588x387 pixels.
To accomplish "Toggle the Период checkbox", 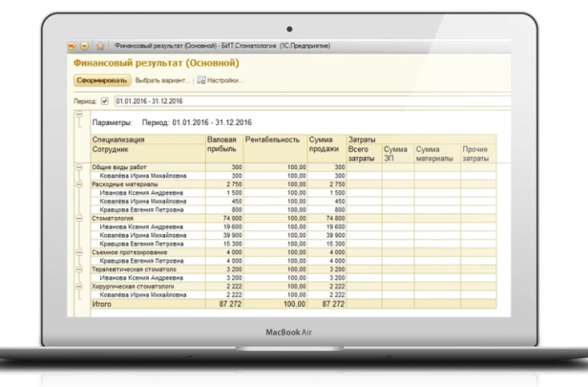I will click(105, 99).
